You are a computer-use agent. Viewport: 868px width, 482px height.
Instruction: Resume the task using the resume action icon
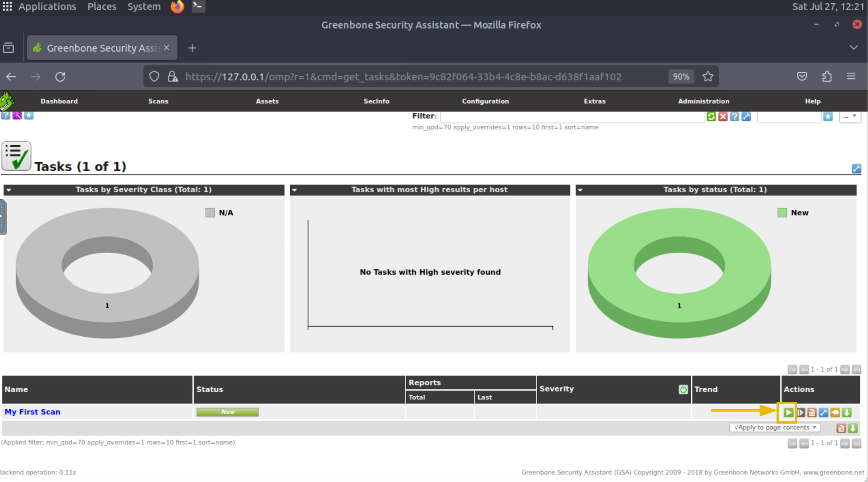pyautogui.click(x=800, y=412)
